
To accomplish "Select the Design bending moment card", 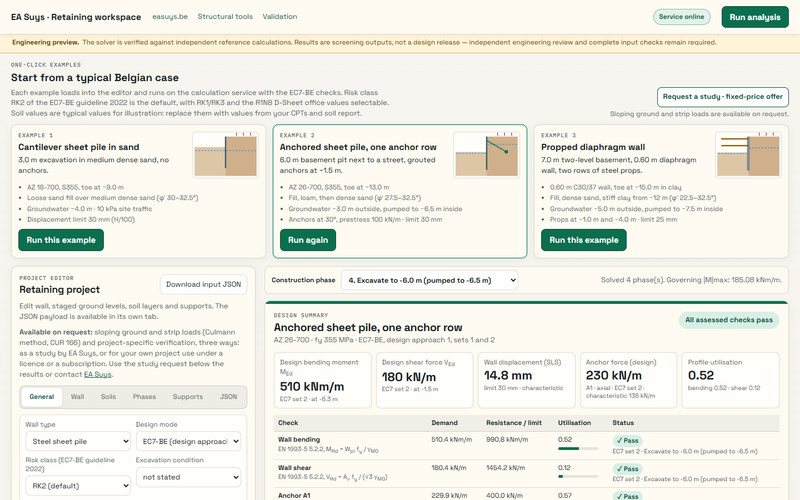I will tap(322, 380).
